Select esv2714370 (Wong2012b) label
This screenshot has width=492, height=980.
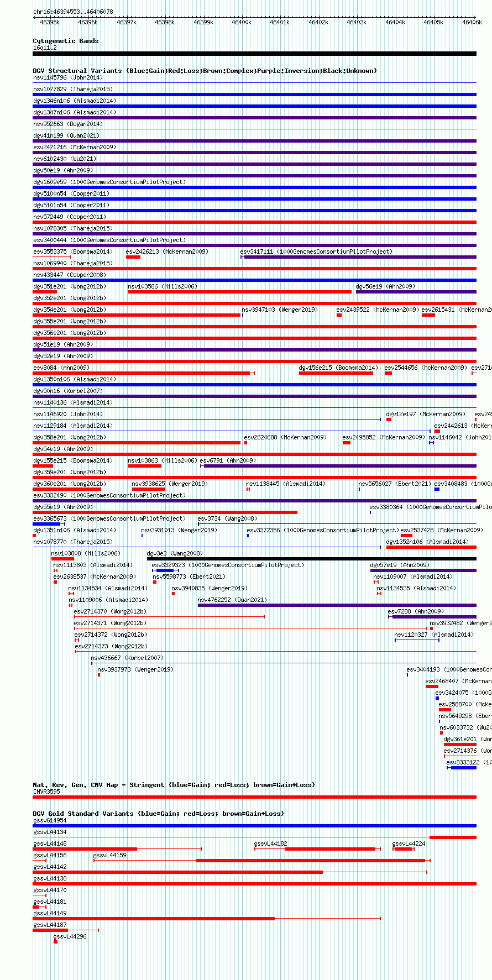[x=110, y=611]
